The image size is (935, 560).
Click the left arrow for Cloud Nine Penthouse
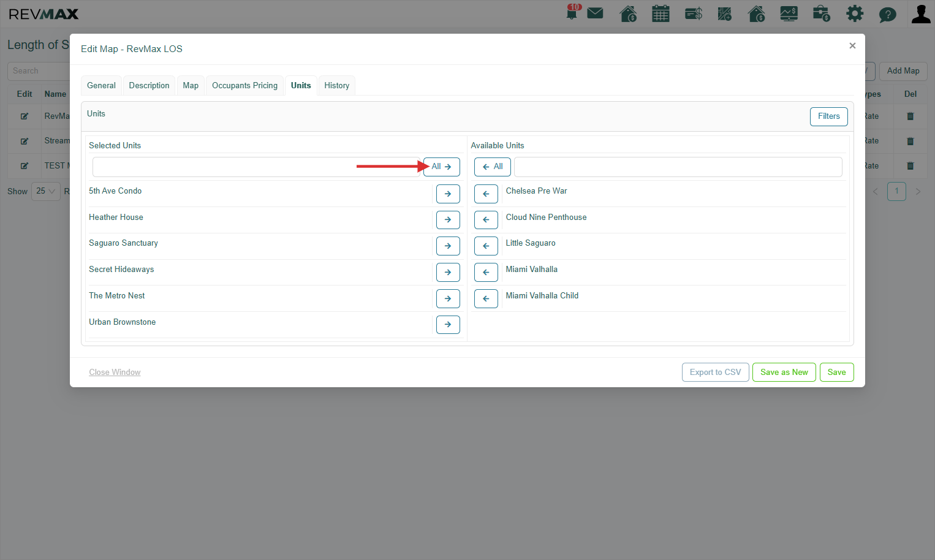point(486,220)
